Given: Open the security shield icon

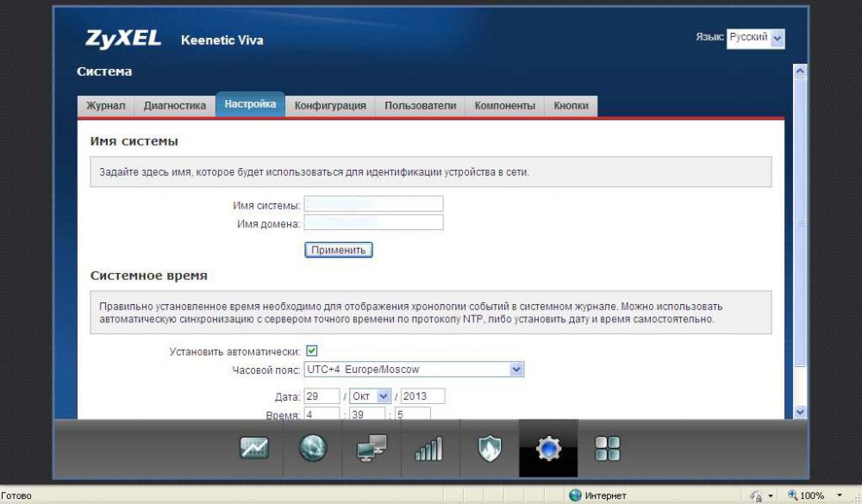Looking at the screenshot, I should (x=490, y=448).
